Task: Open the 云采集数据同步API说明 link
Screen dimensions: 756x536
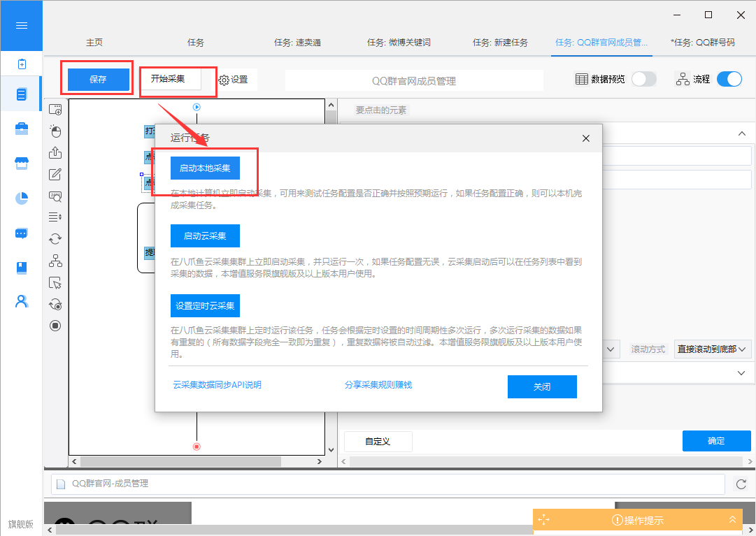Action: point(217,385)
